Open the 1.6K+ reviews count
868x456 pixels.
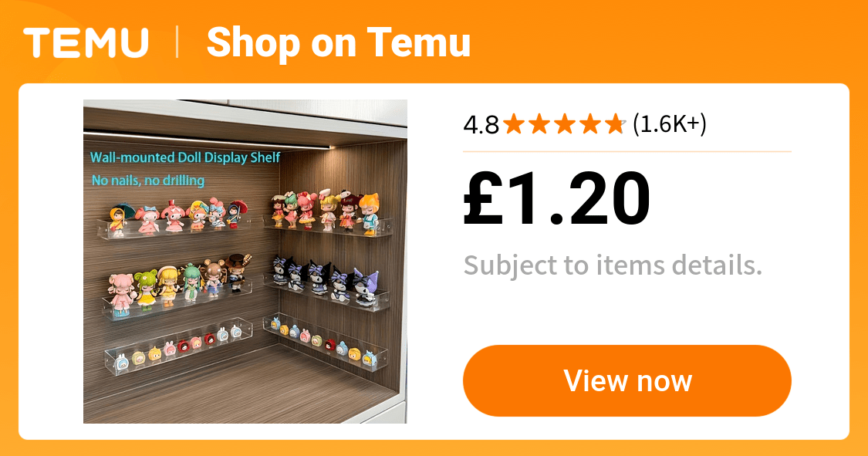pyautogui.click(x=670, y=124)
